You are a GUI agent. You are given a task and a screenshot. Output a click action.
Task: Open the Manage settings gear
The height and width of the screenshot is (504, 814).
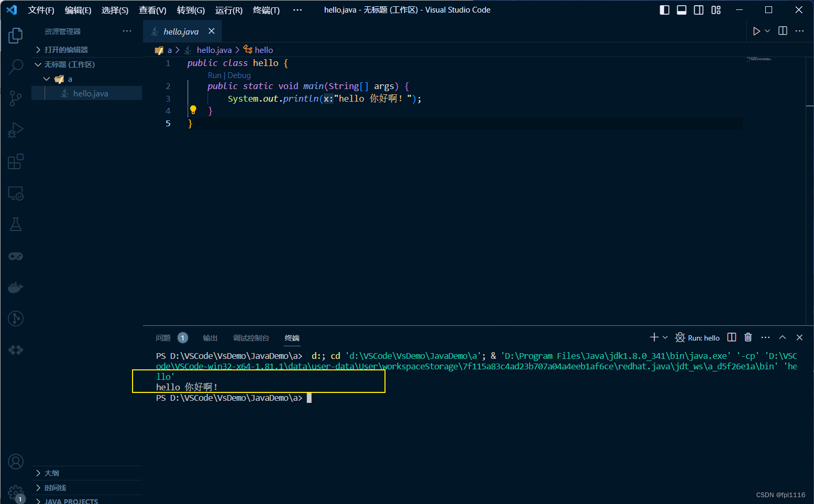pyautogui.click(x=16, y=492)
